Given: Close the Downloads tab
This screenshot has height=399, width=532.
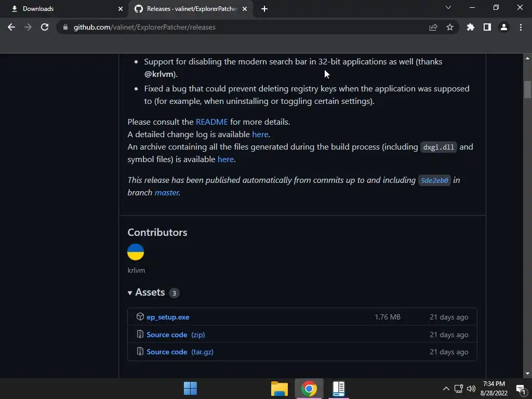Looking at the screenshot, I should tap(121, 9).
